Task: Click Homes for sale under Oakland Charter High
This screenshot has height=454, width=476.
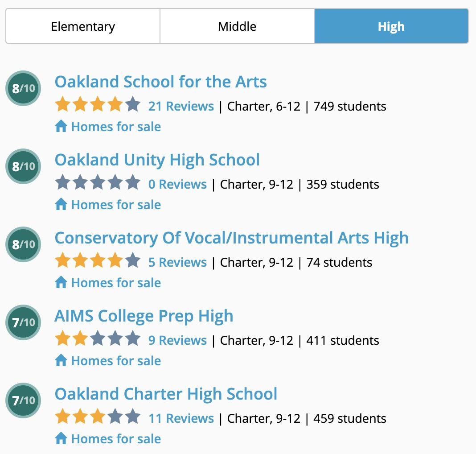Action: point(116,439)
